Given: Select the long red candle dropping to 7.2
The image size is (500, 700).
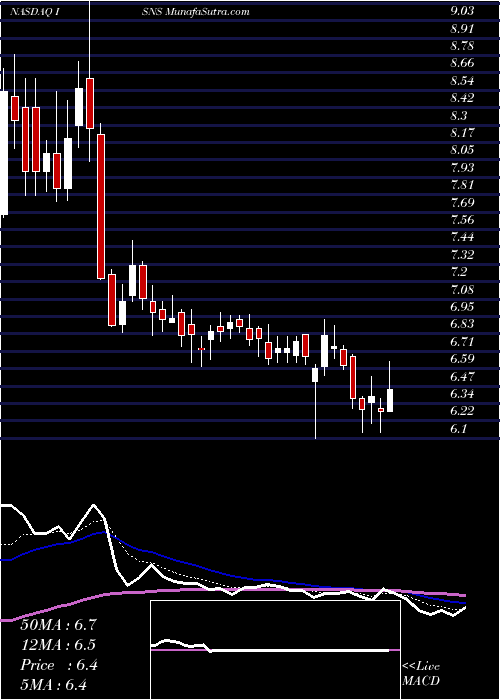Looking at the screenshot, I should coord(101,207).
